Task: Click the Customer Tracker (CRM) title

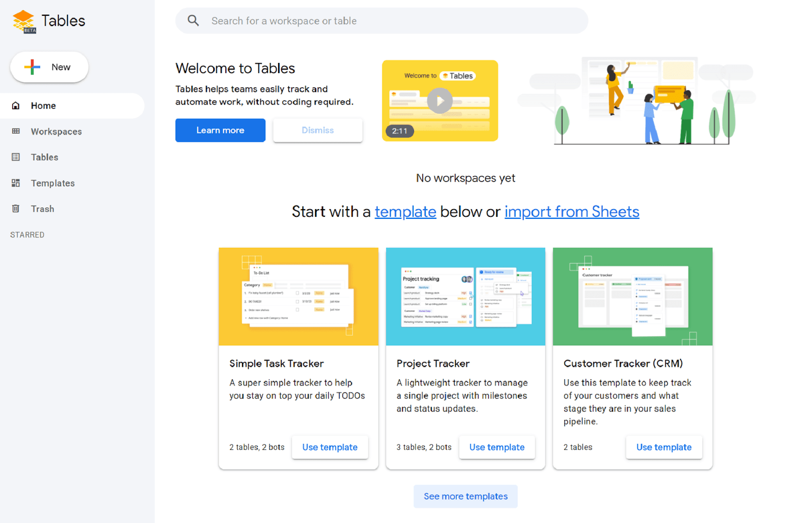Action: [623, 364]
